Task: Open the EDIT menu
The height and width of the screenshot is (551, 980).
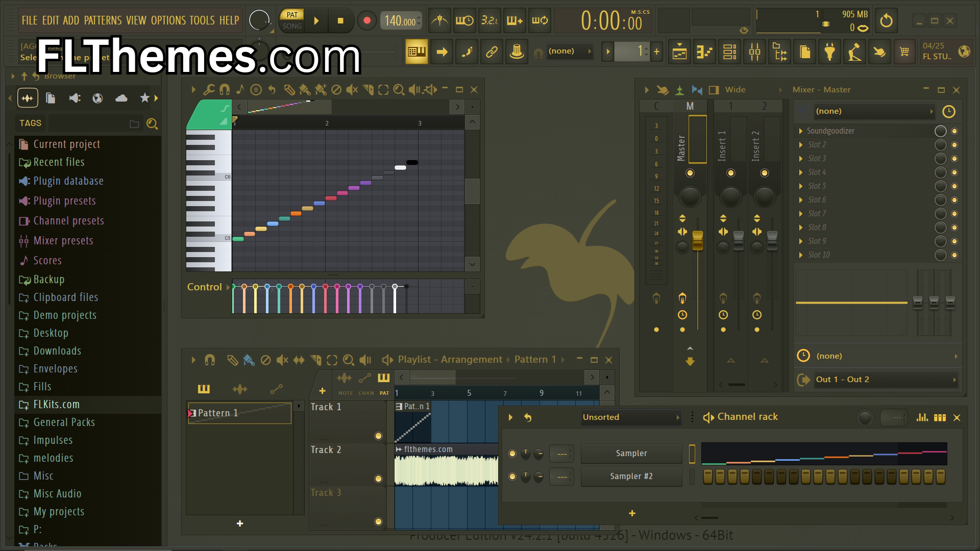Action: coord(51,20)
